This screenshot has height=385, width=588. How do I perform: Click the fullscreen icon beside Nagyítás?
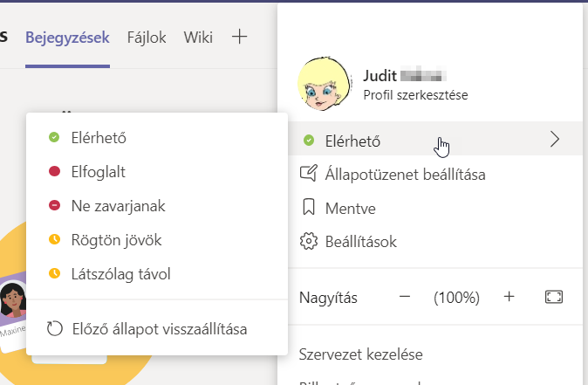point(553,297)
